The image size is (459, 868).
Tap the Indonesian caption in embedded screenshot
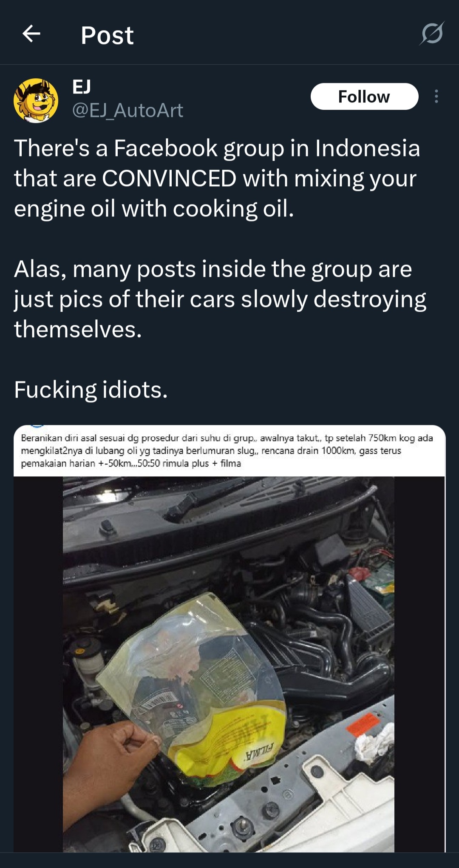point(227,450)
